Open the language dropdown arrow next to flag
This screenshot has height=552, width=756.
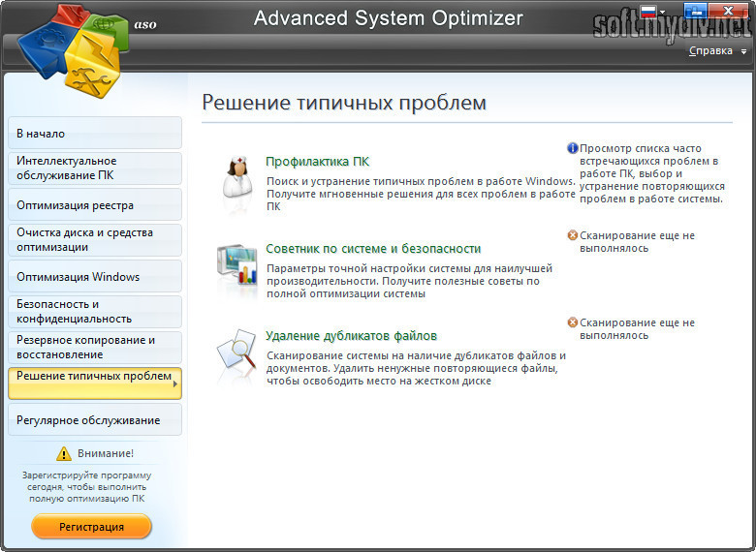pyautogui.click(x=662, y=12)
